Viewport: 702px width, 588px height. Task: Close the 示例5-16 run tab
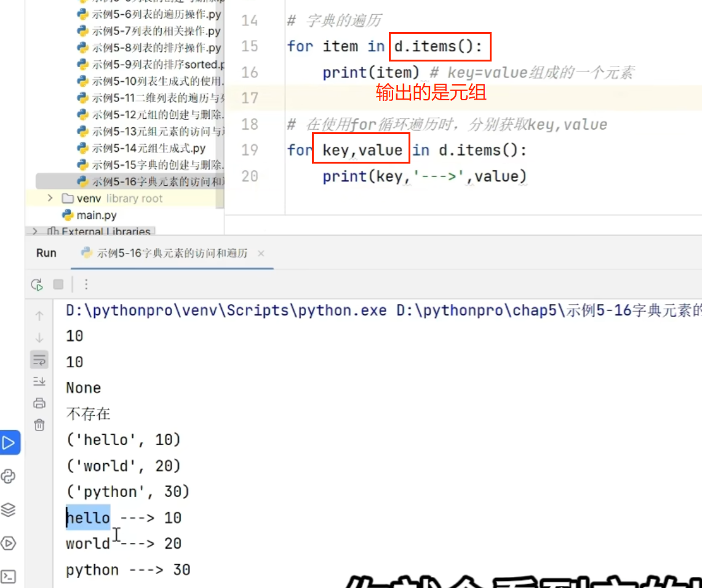(261, 254)
